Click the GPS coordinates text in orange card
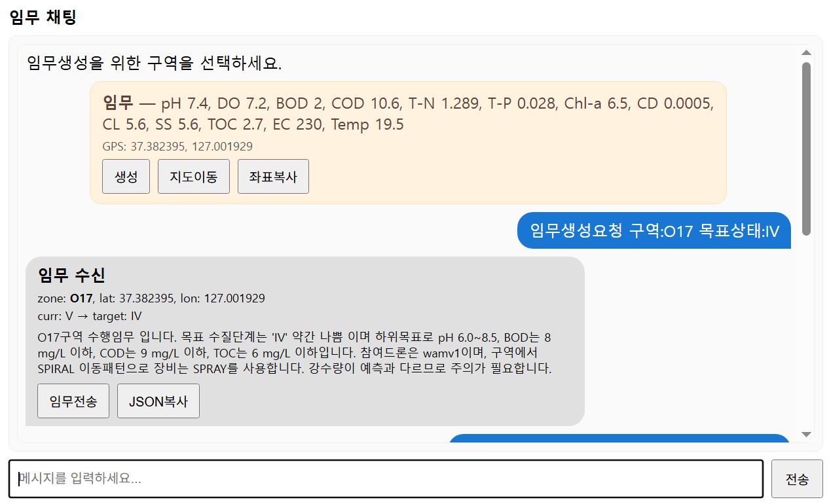The height and width of the screenshot is (504, 829). pos(177,147)
